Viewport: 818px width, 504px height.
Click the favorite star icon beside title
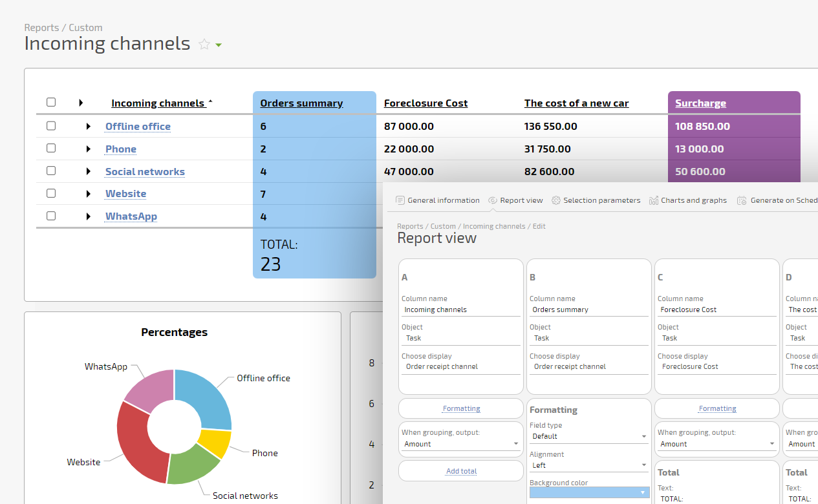coord(204,45)
